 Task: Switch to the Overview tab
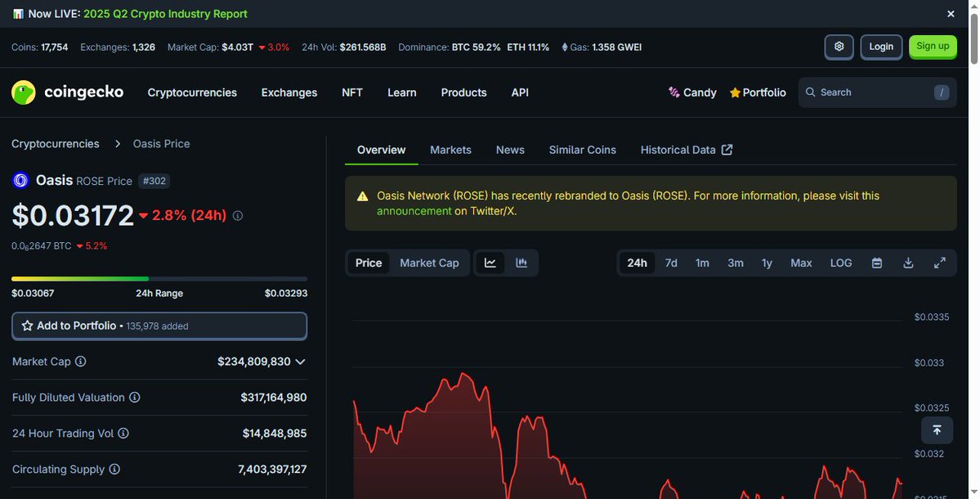pos(381,150)
